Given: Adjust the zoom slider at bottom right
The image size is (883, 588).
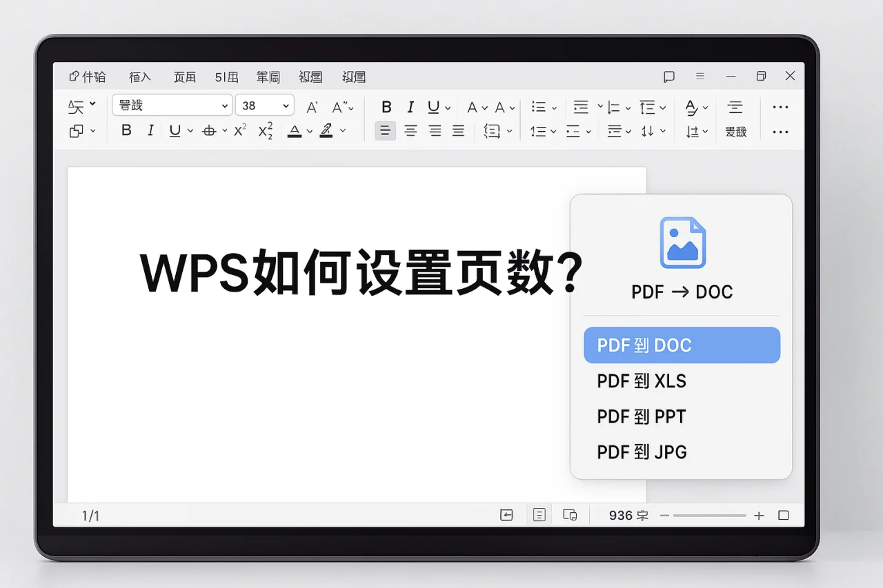Looking at the screenshot, I should coord(711,515).
